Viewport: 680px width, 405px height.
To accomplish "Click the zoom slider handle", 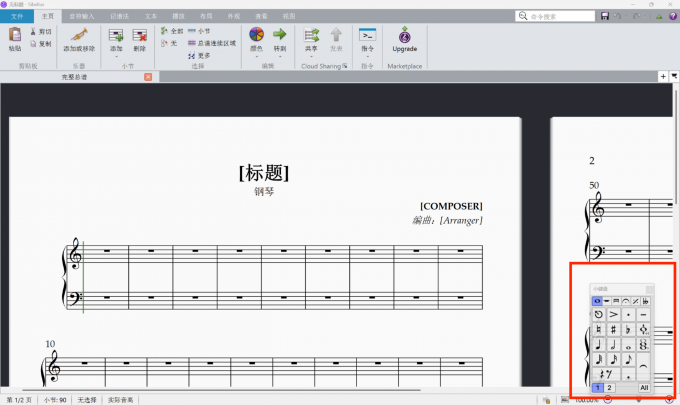I will click(638, 399).
